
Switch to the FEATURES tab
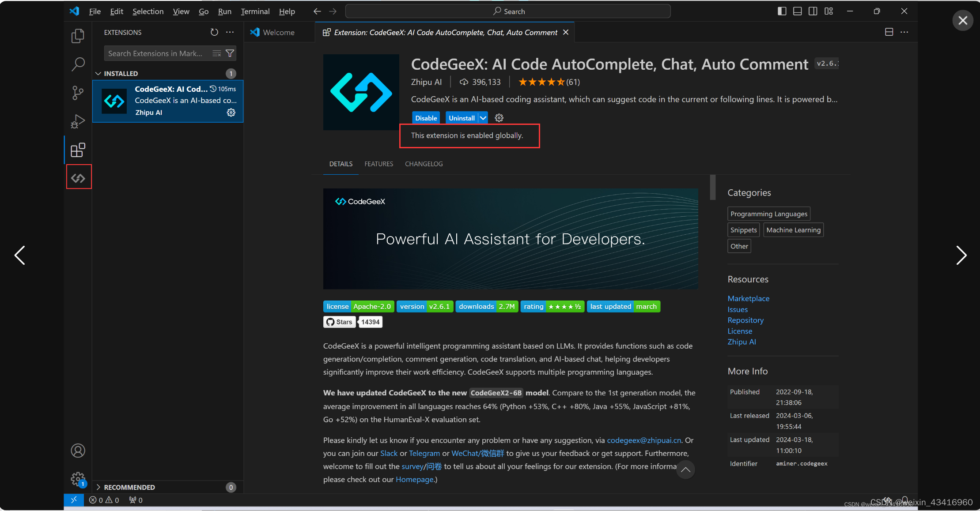tap(378, 164)
